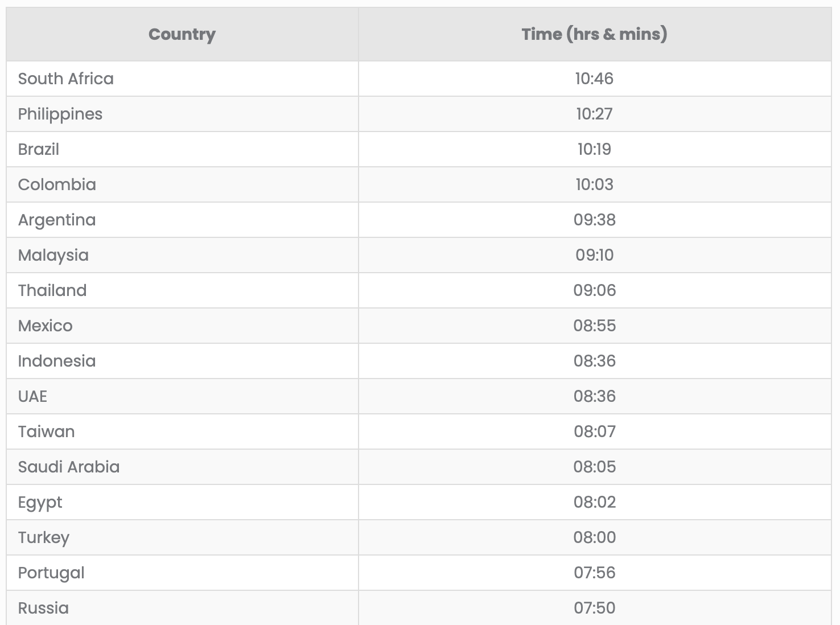Click the Brazil country cell
This screenshot has width=840, height=625.
[x=39, y=149]
